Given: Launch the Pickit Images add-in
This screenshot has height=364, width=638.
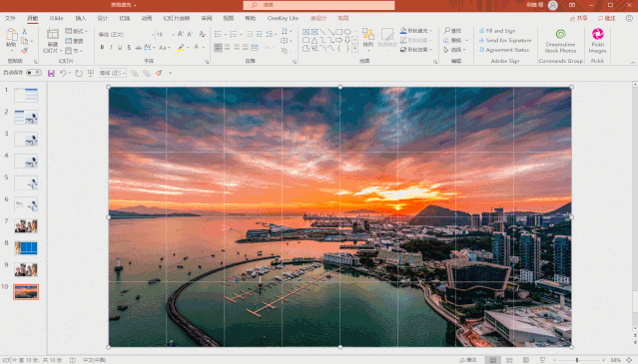Looking at the screenshot, I should click(x=597, y=41).
